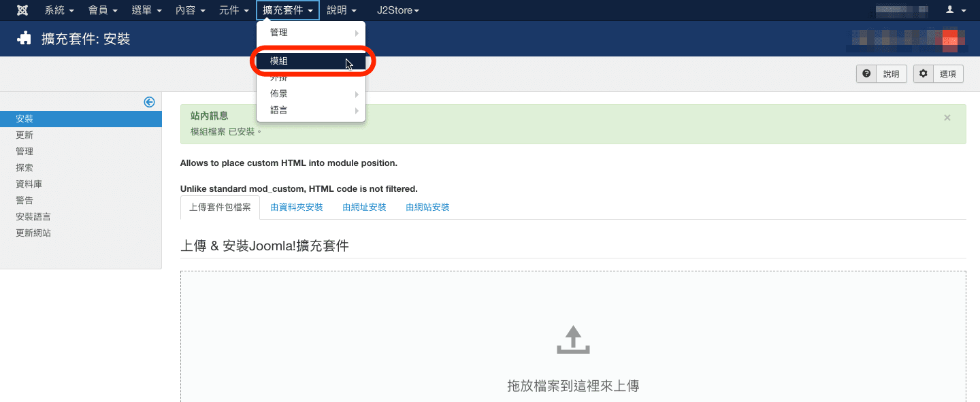
Task: Expand the 管理 submenu entry
Action: point(311,33)
